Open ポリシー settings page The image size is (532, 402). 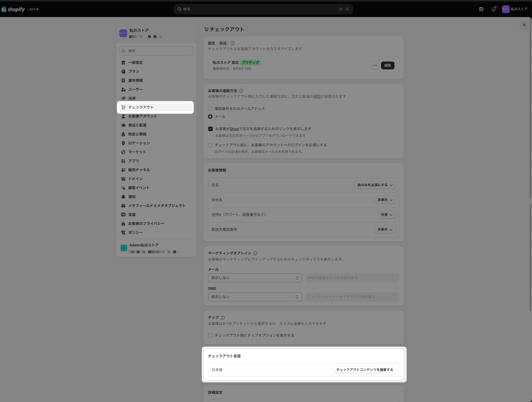click(156, 232)
